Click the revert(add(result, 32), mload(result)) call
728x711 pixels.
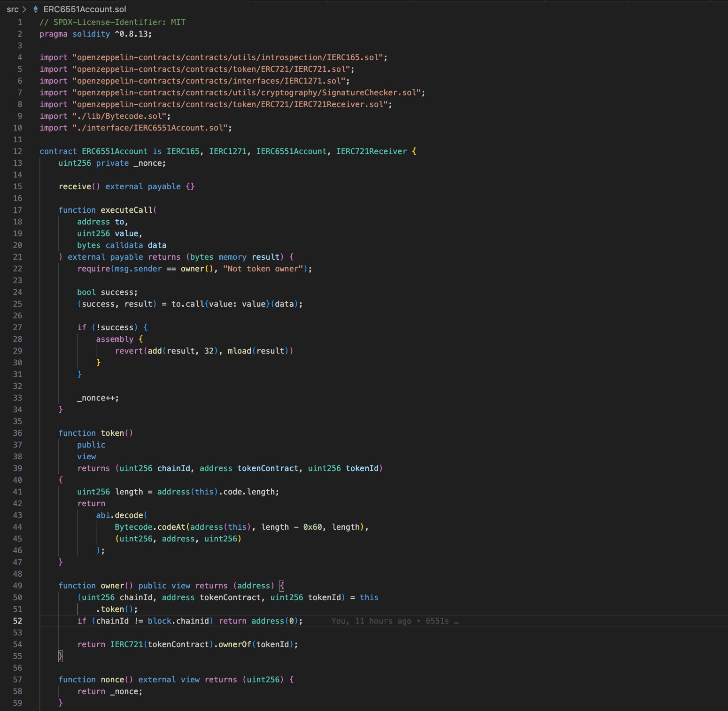204,351
